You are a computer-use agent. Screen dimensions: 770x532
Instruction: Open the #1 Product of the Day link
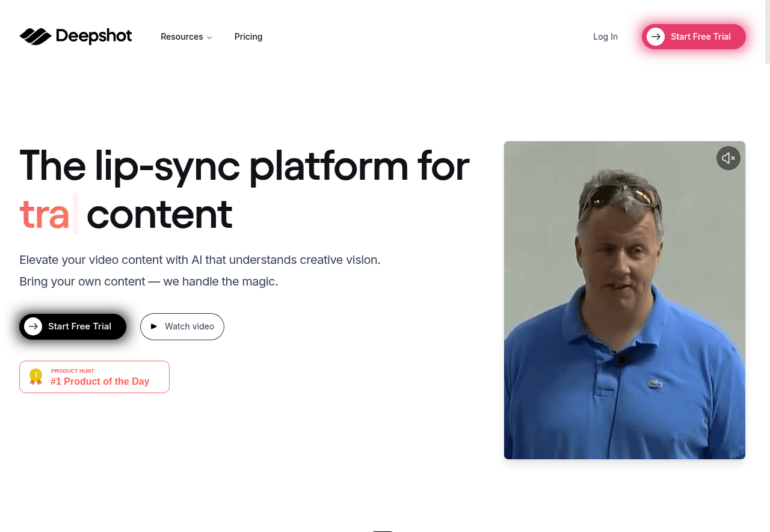(x=100, y=381)
